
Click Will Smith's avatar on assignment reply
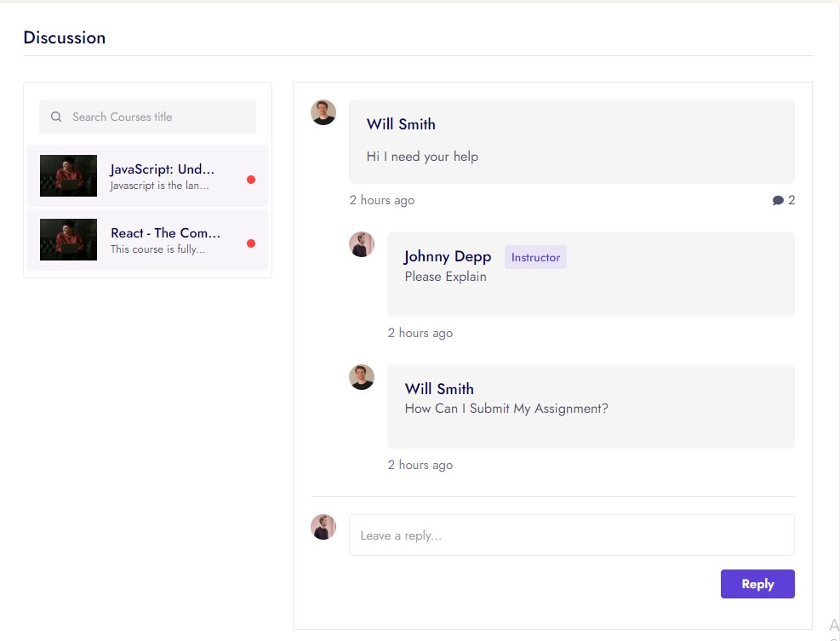(362, 377)
